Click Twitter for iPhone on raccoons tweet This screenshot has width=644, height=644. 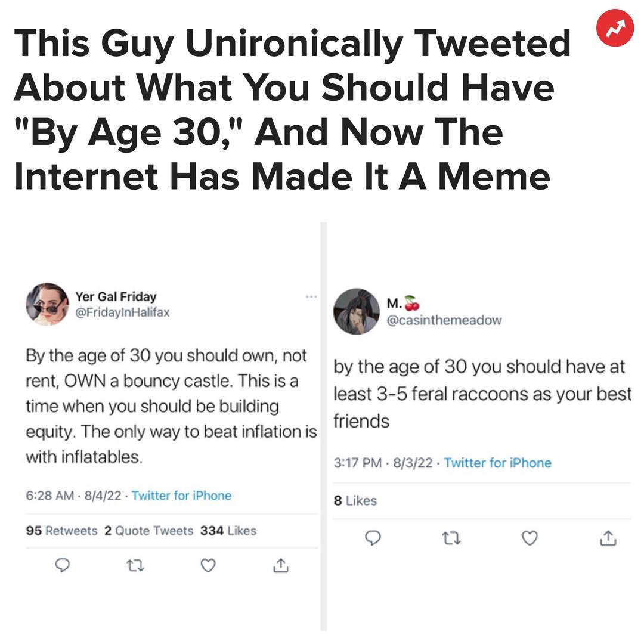tap(497, 463)
